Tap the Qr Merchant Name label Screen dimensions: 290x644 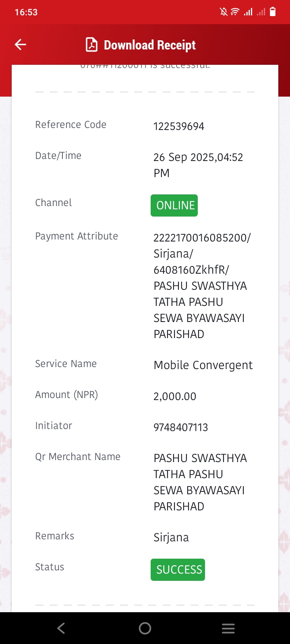tap(78, 457)
